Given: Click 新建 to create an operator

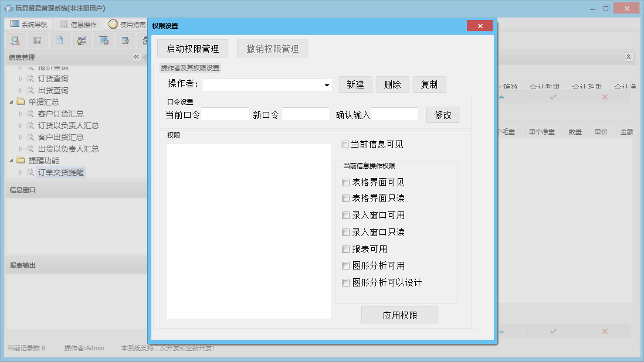Looking at the screenshot, I should coord(355,84).
